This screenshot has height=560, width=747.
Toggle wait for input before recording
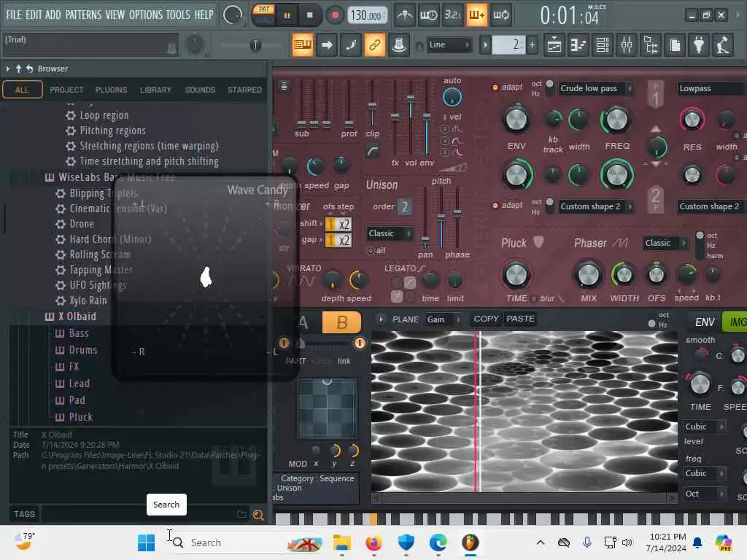pos(428,15)
